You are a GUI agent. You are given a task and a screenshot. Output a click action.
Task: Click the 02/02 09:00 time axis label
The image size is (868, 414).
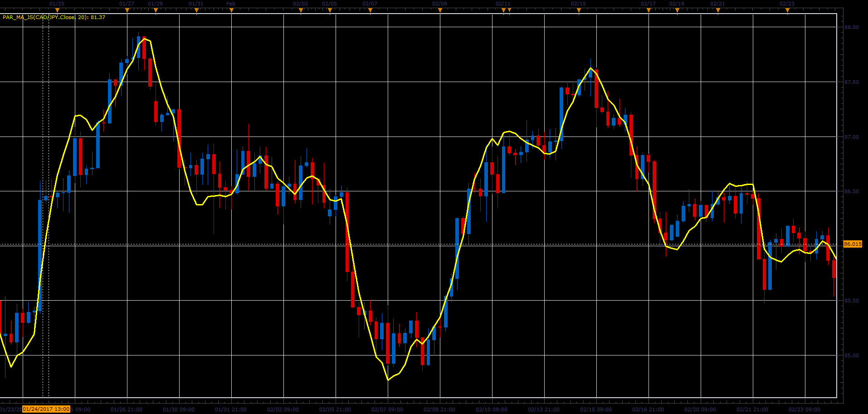pos(283,409)
